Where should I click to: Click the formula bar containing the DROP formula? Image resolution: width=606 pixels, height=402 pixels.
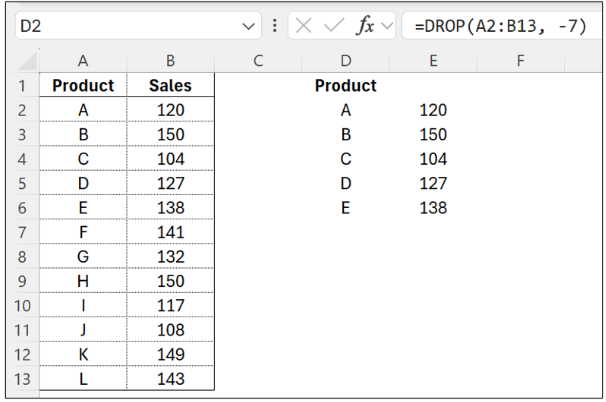click(500, 26)
